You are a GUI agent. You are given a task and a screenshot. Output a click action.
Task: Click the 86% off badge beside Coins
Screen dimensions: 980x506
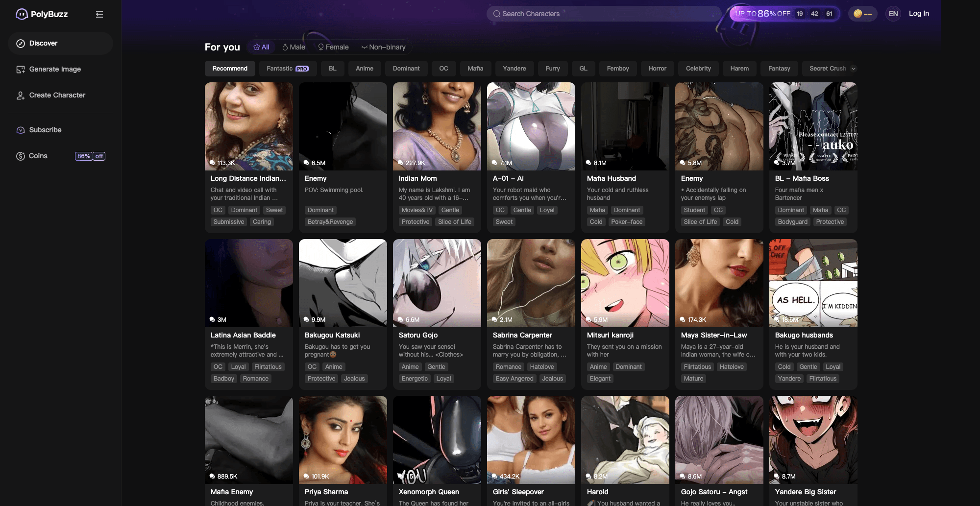[90, 156]
